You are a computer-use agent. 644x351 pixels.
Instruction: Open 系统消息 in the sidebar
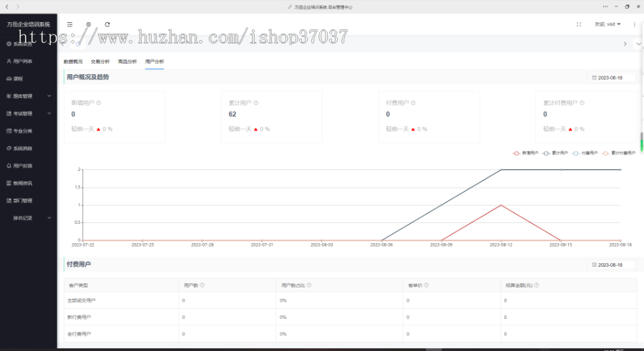[19, 148]
